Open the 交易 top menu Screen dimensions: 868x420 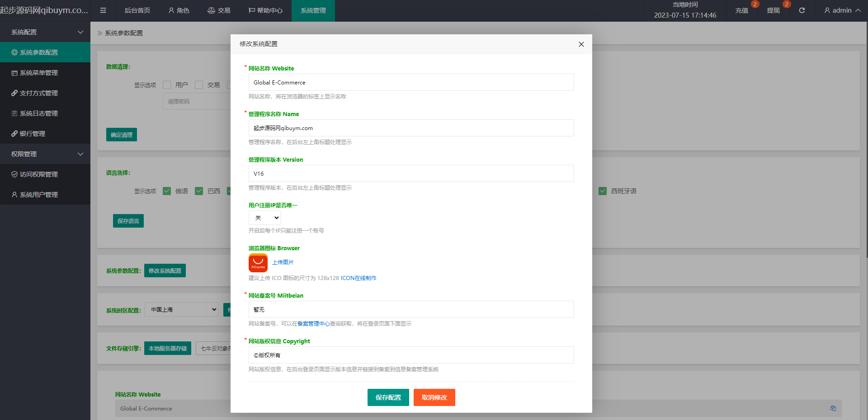click(219, 10)
